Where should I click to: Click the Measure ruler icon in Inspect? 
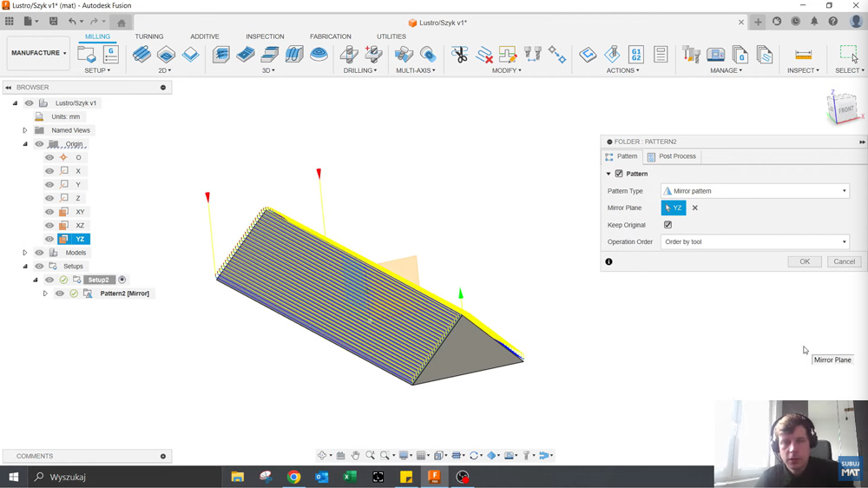tap(803, 55)
